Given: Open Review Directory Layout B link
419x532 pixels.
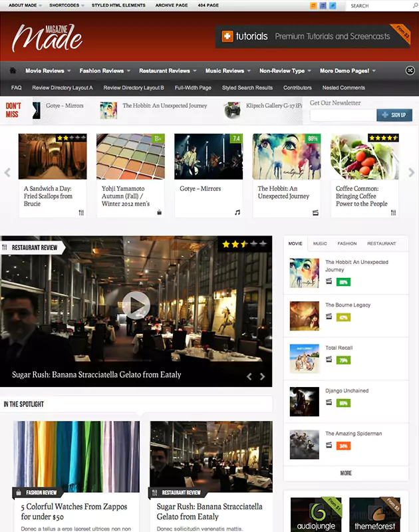Looking at the screenshot, I should tap(134, 88).
